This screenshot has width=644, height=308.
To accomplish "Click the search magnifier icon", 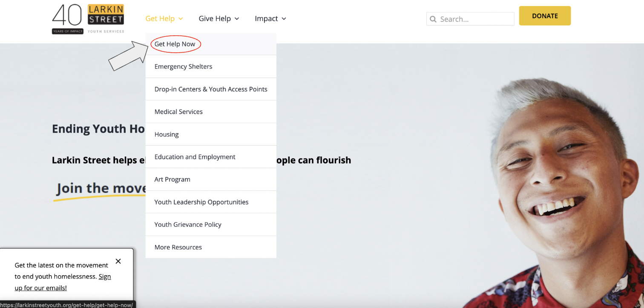I will (x=433, y=19).
